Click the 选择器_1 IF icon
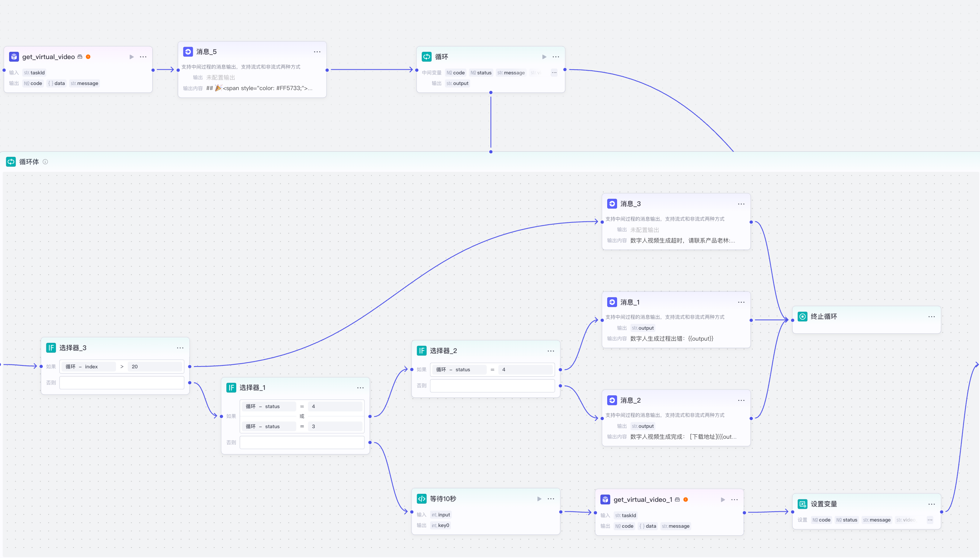Screen dimensions: 980x558 (231, 387)
